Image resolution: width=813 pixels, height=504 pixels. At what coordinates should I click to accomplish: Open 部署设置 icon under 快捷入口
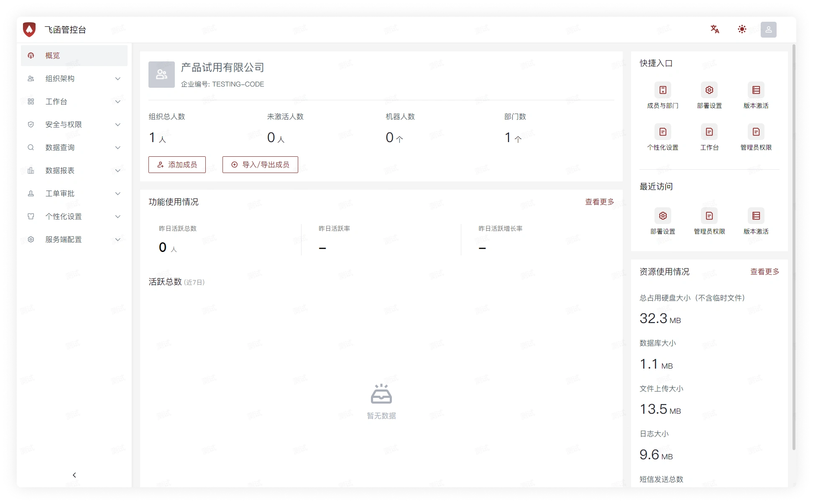point(709,90)
